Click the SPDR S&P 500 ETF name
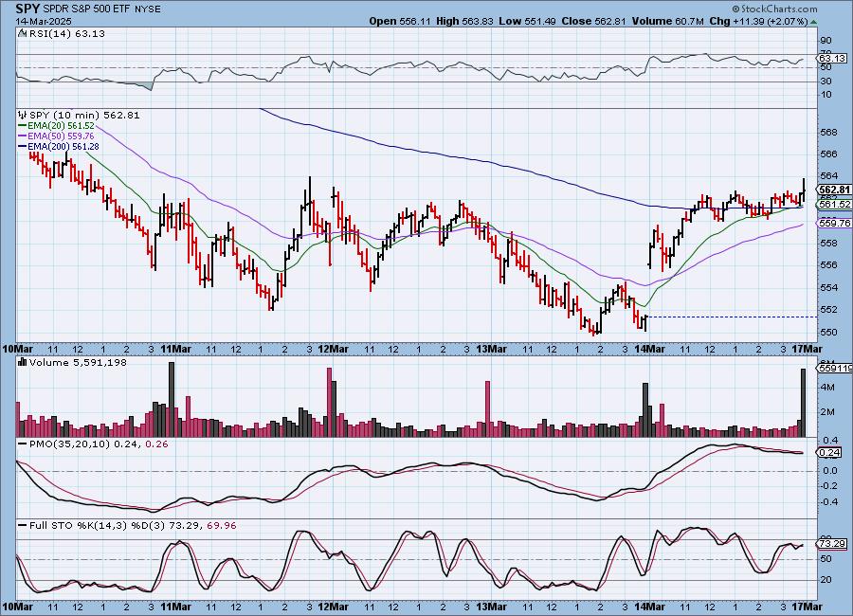 click(x=84, y=9)
